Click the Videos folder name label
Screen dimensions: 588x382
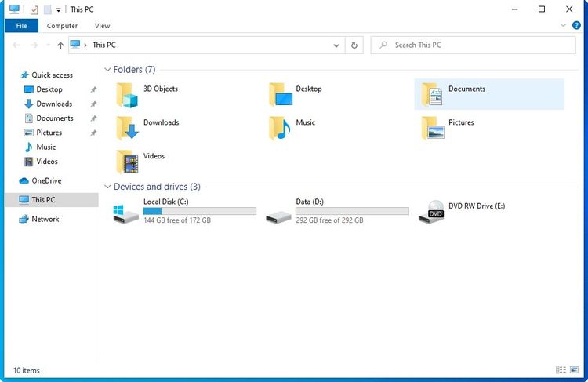coord(154,156)
